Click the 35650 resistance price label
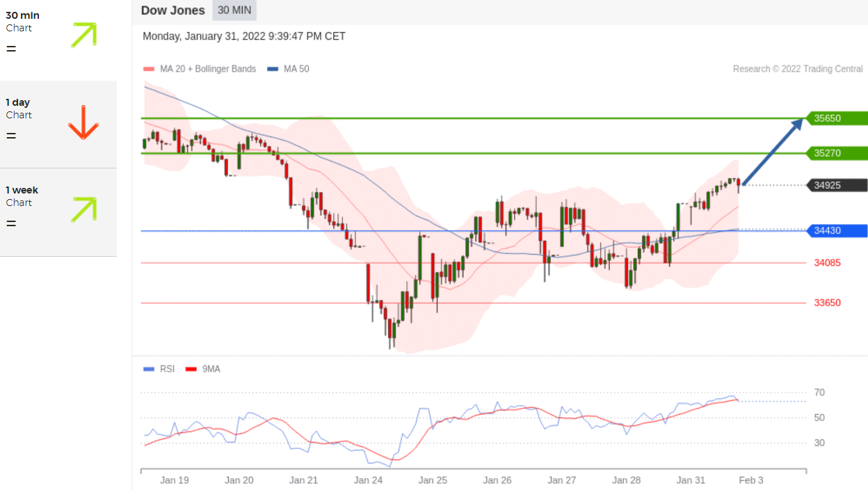 coord(837,118)
